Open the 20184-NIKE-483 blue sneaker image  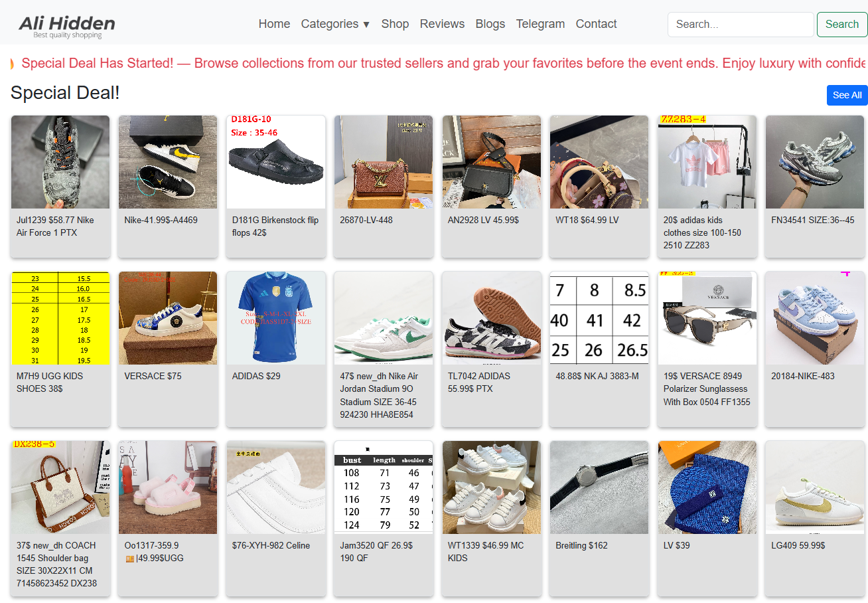click(x=815, y=318)
